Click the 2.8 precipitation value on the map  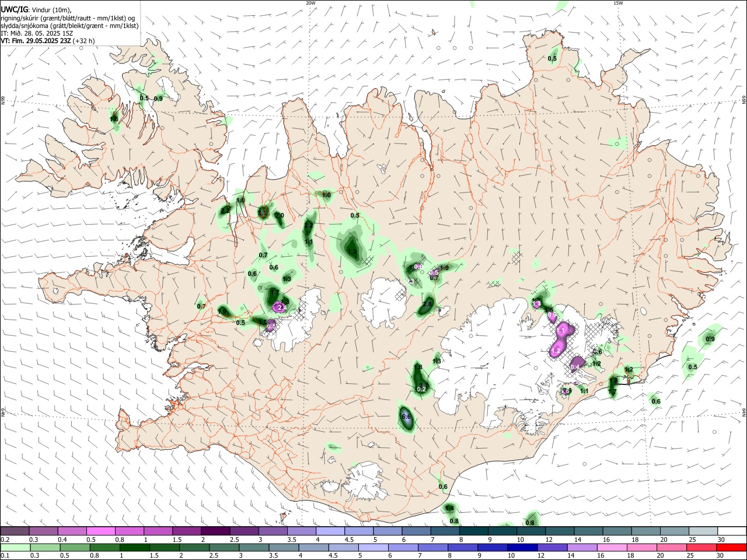click(427, 304)
